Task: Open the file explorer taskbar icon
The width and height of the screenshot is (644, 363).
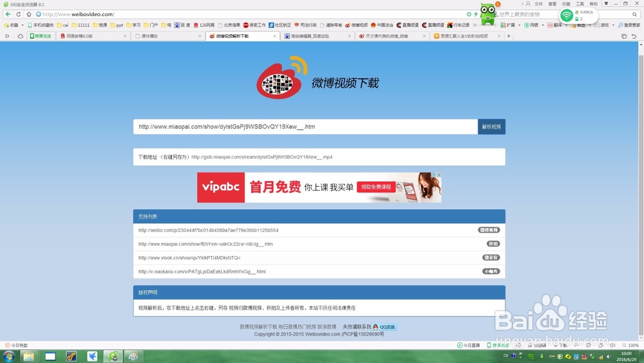Action: pyautogui.click(x=29, y=356)
